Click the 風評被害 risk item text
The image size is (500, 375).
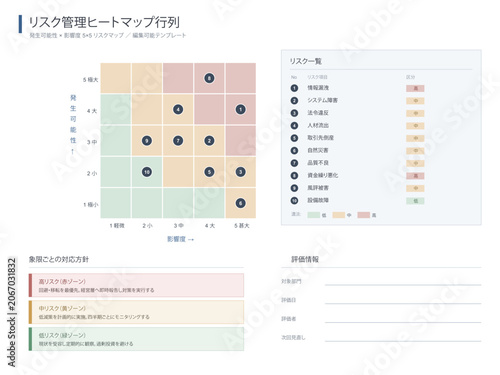pyautogui.click(x=318, y=188)
